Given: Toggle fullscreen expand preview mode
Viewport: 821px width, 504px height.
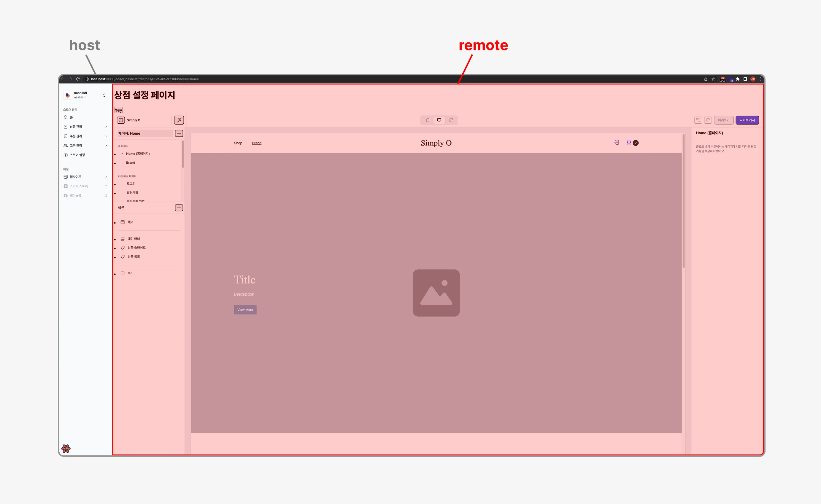Looking at the screenshot, I should (x=451, y=120).
